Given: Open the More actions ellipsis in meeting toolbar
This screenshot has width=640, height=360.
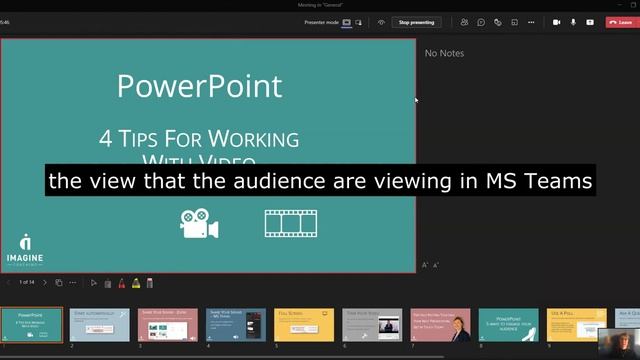Looking at the screenshot, I should (x=531, y=22).
